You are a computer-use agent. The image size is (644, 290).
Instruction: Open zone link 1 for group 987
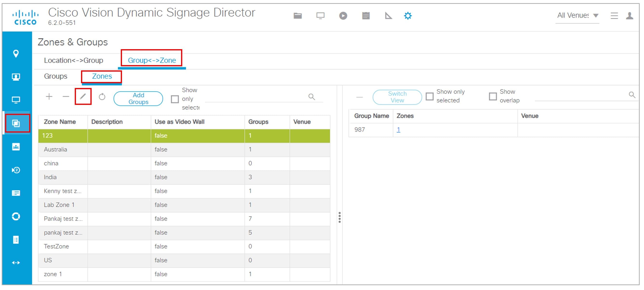coord(399,130)
